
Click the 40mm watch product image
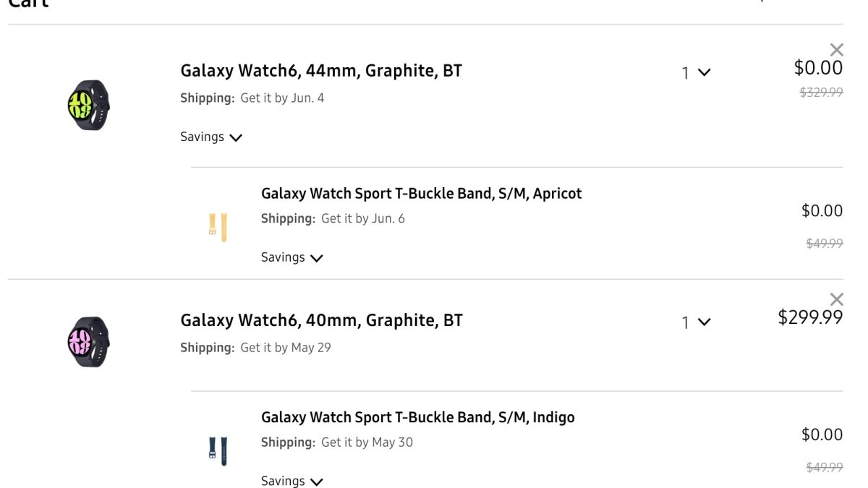coord(88,341)
